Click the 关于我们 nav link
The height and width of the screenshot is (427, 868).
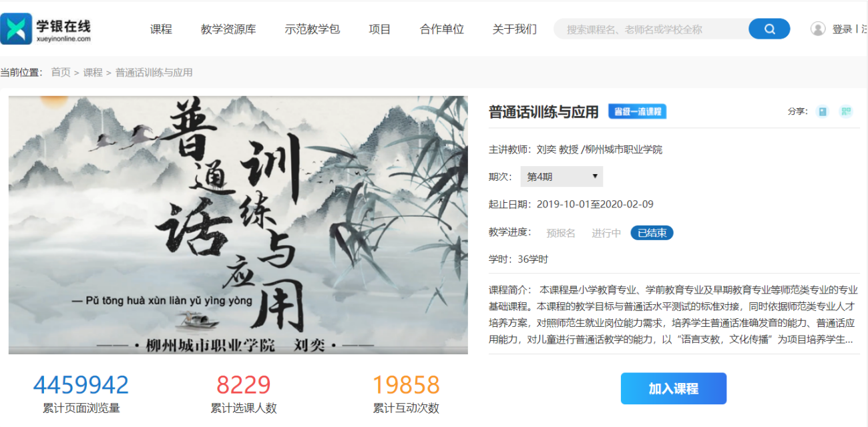pos(515,29)
